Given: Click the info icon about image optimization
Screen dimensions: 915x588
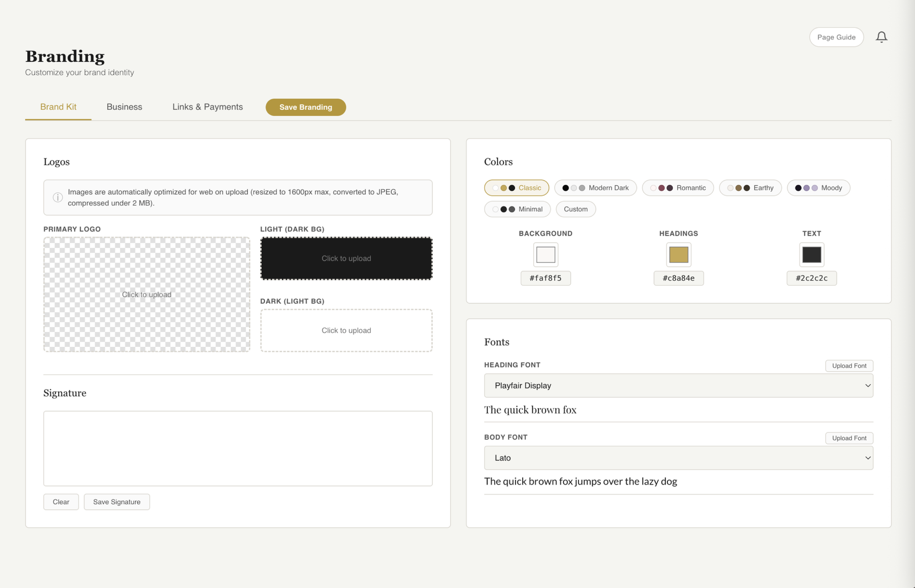Looking at the screenshot, I should [58, 197].
